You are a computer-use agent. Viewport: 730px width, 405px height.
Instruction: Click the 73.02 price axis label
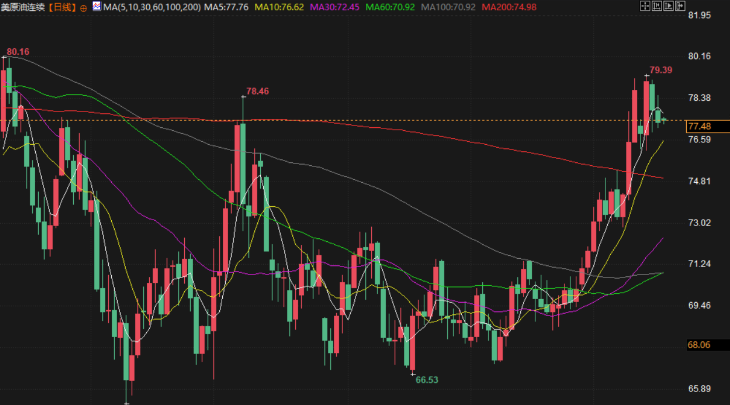pyautogui.click(x=699, y=222)
